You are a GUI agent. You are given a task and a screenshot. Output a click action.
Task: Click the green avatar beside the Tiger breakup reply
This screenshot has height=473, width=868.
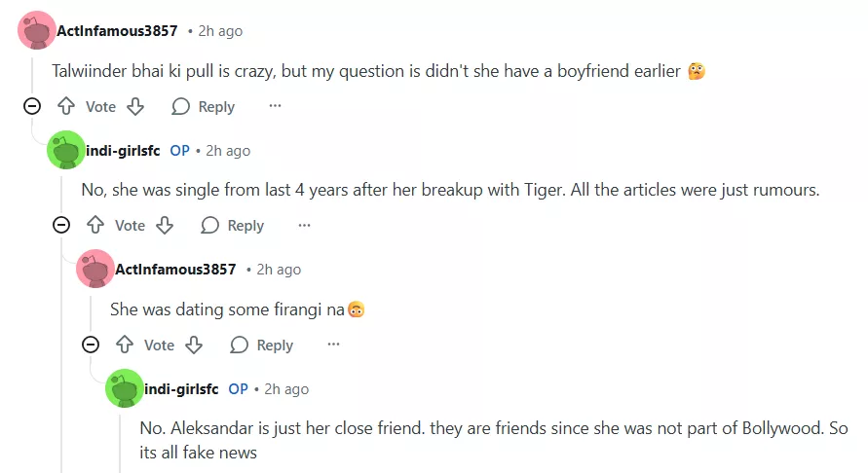point(66,151)
